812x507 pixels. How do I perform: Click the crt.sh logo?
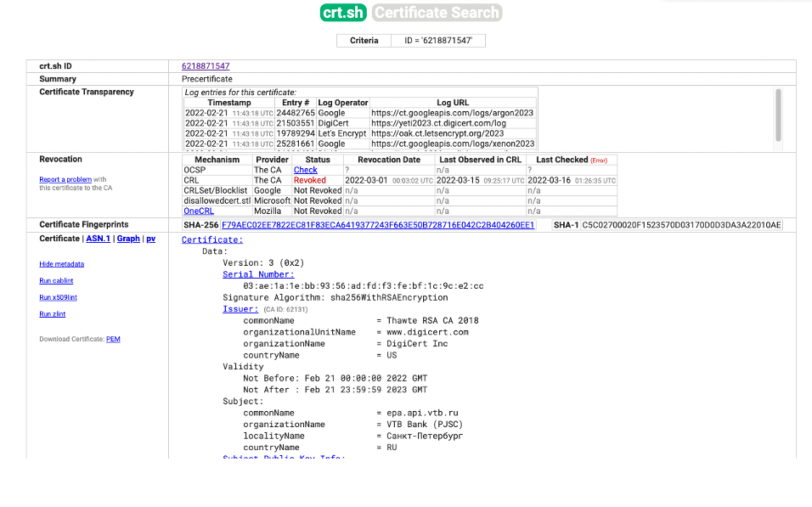click(x=343, y=13)
